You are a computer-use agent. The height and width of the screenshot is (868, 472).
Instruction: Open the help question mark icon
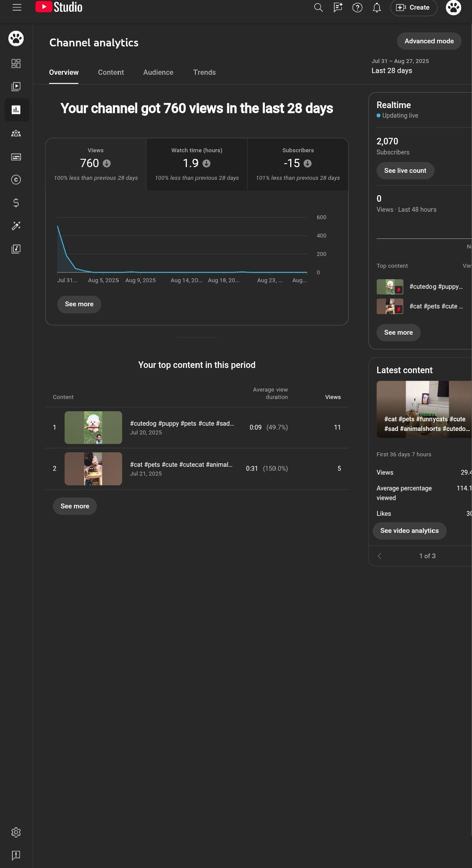pos(357,7)
